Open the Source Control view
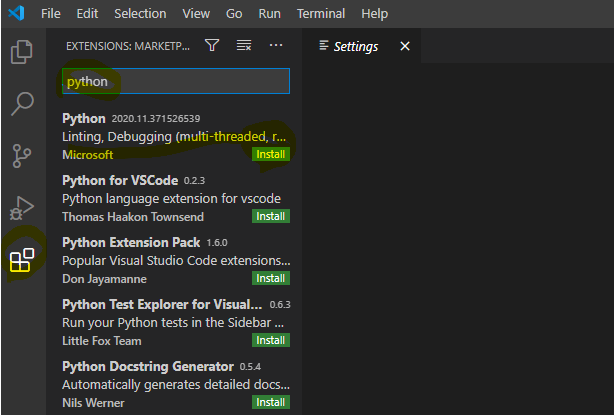 (x=22, y=156)
